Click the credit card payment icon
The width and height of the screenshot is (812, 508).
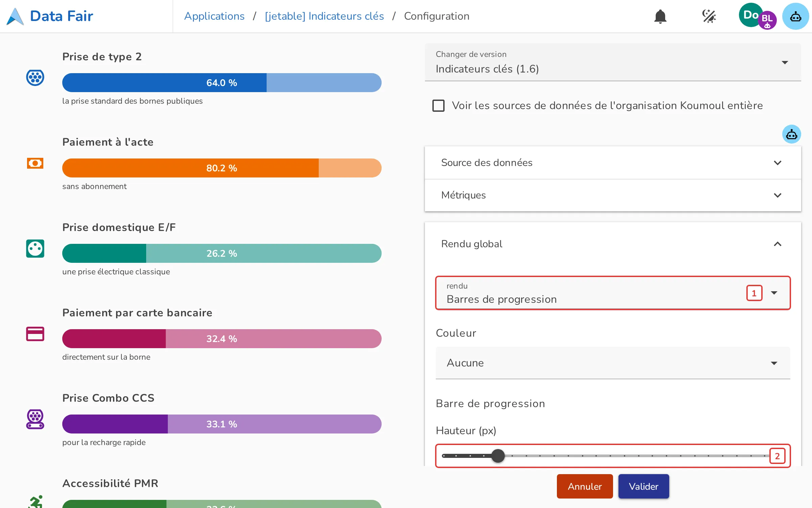point(35,334)
